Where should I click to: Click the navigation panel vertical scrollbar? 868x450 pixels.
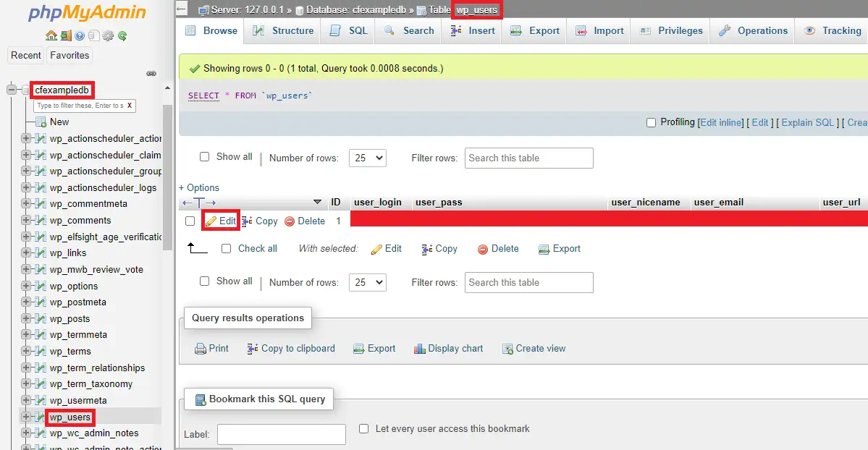click(x=168, y=177)
